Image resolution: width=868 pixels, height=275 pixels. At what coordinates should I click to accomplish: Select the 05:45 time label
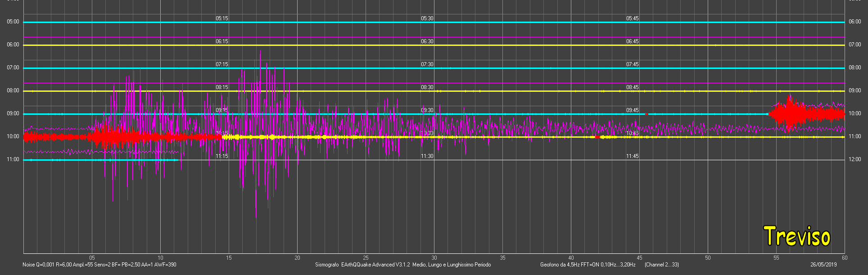pos(633,18)
